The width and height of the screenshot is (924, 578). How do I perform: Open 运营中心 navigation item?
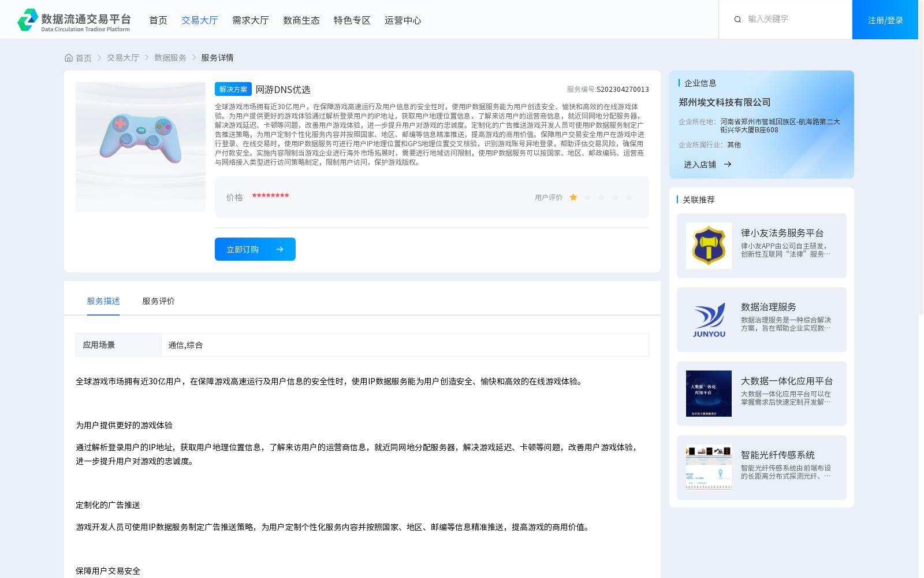tap(403, 20)
